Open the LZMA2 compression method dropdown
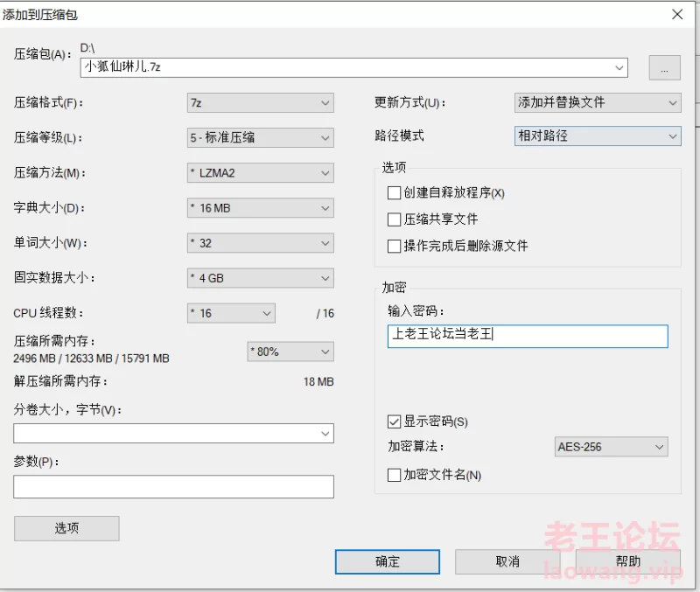This screenshot has width=700, height=592. [260, 172]
